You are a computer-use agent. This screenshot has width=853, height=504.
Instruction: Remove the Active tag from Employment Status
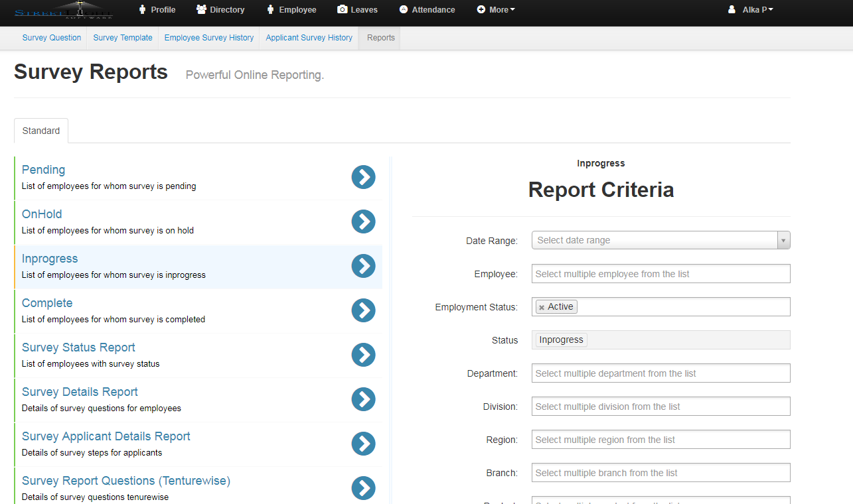[542, 307]
